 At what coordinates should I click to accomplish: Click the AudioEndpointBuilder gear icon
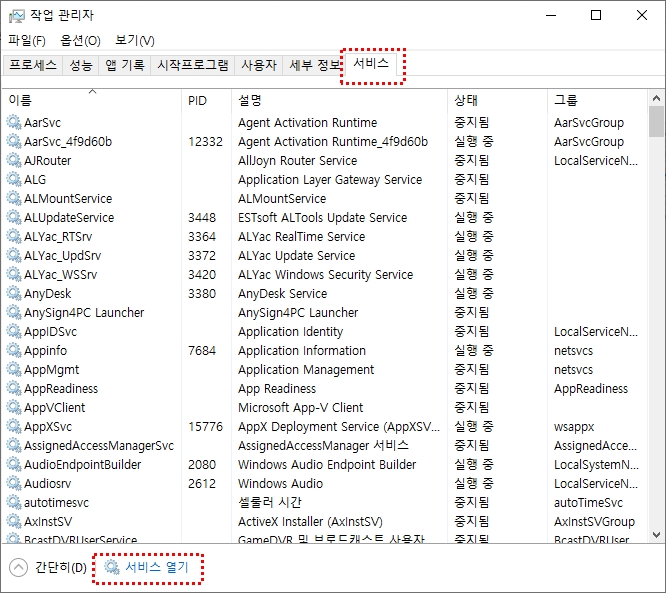click(x=14, y=465)
